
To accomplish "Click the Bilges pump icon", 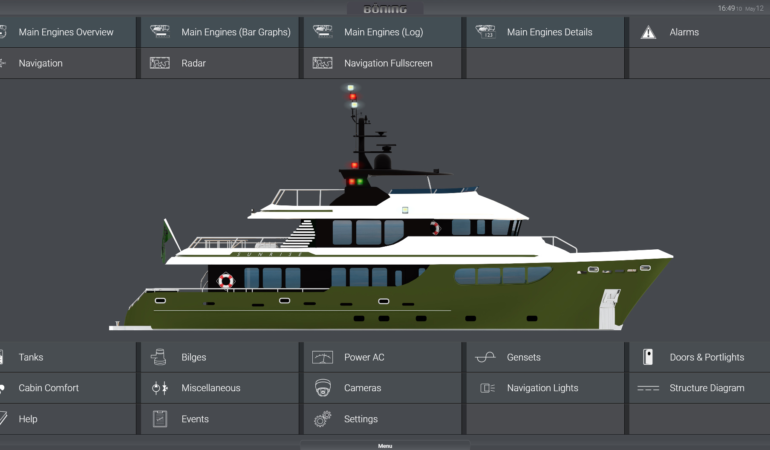I will click(159, 357).
